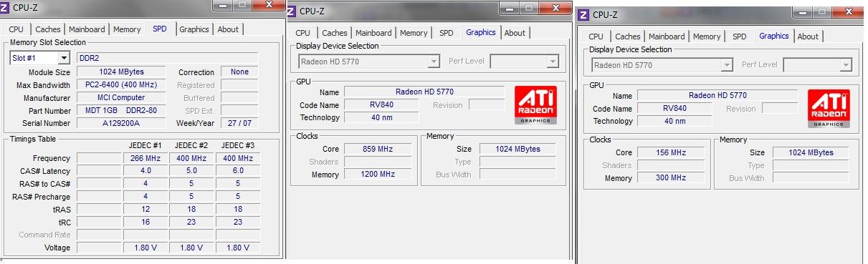Switch to CPU tab in middle window
Viewport: 868px width, 264px height.
pos(302,33)
